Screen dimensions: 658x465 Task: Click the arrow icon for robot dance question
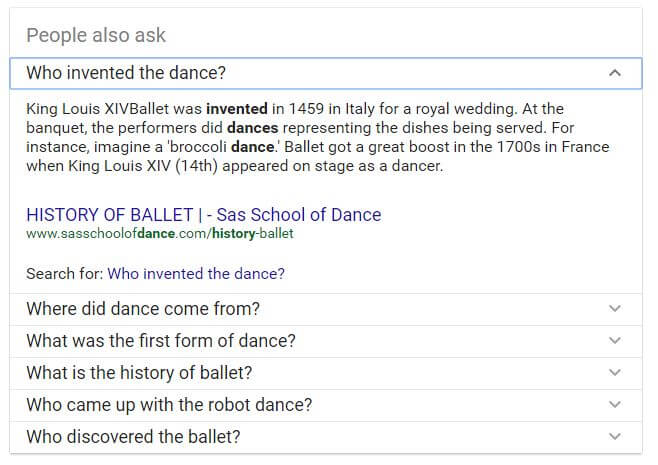pos(615,405)
